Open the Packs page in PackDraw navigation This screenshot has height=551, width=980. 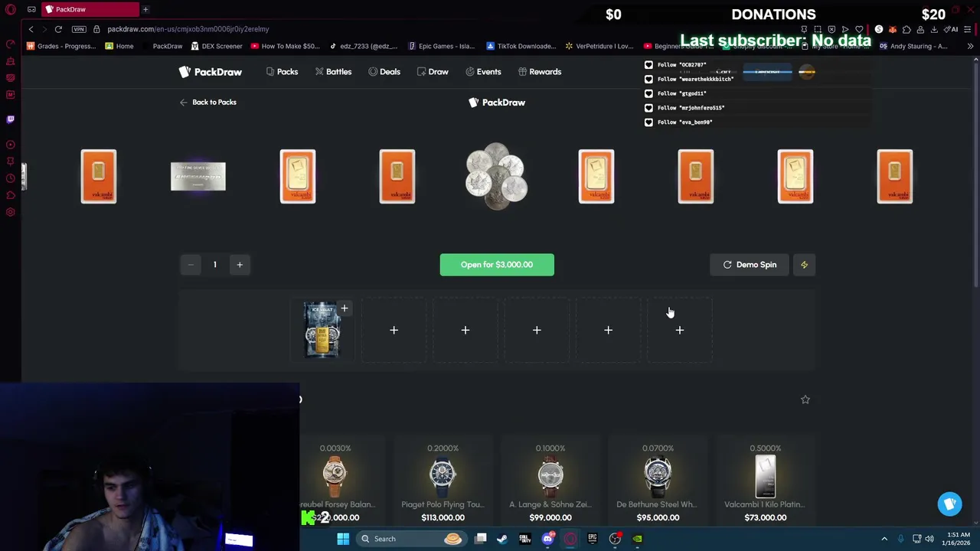pyautogui.click(x=282, y=72)
